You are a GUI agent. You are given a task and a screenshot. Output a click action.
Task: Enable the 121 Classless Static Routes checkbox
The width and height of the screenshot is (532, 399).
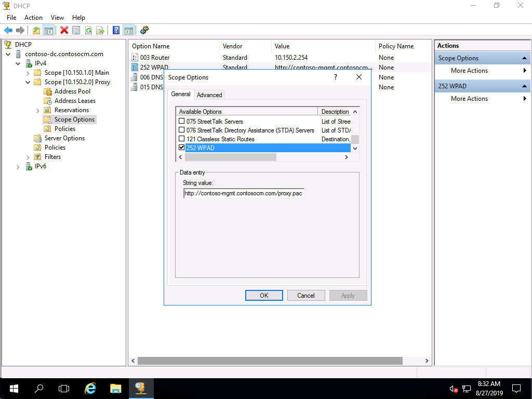tap(181, 139)
